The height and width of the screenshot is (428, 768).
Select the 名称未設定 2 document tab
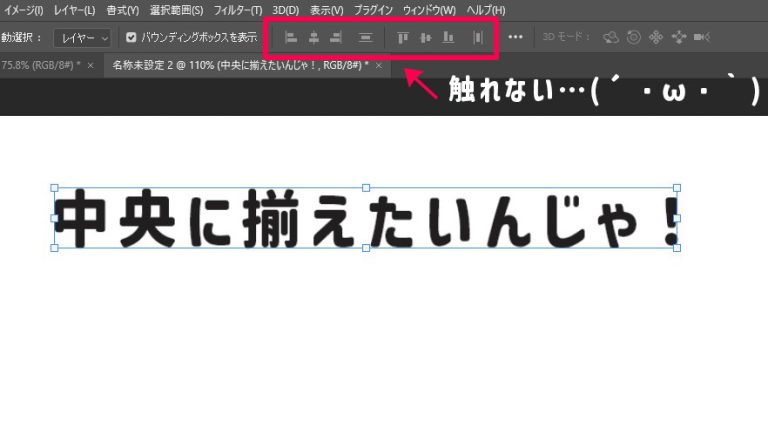[x=240, y=65]
